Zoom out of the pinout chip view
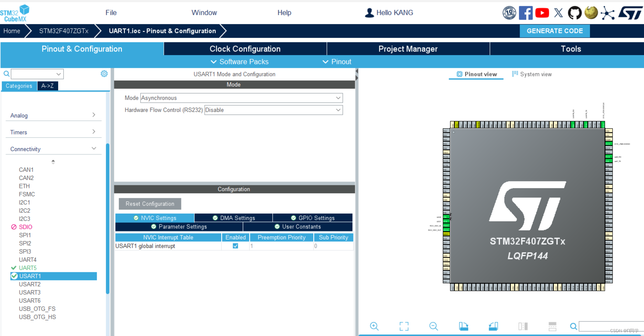The width and height of the screenshot is (644, 336). coord(434,326)
